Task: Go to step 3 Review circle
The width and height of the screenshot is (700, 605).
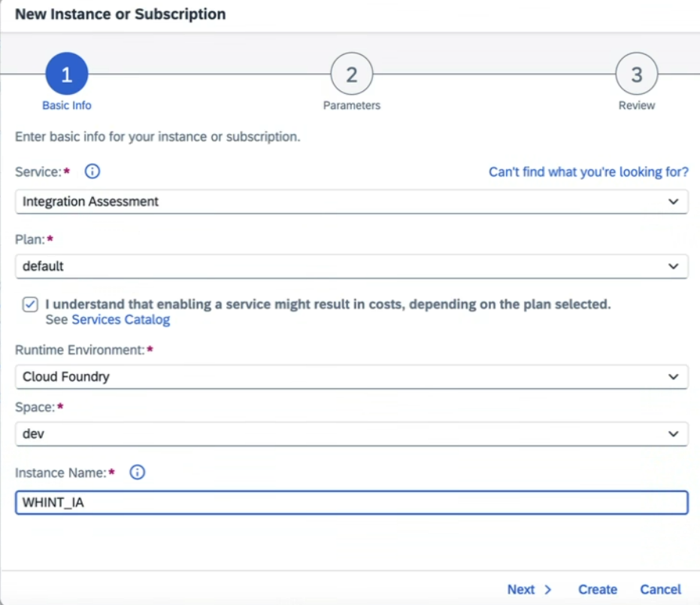Action: click(636, 74)
